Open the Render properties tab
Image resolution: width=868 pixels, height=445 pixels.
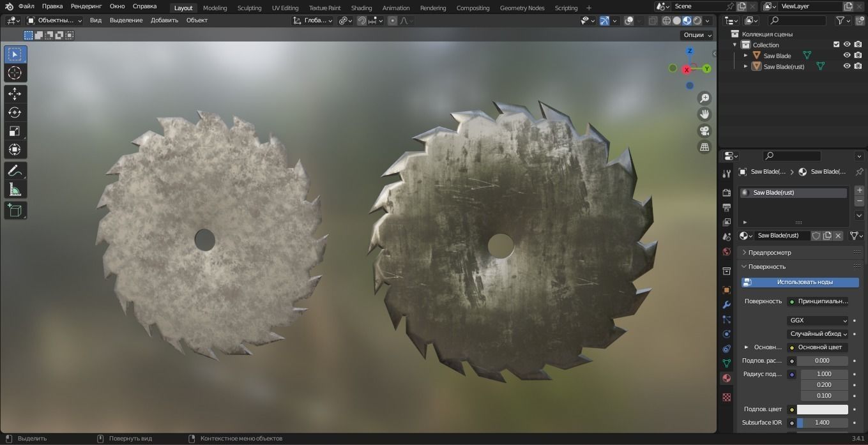[726, 191]
